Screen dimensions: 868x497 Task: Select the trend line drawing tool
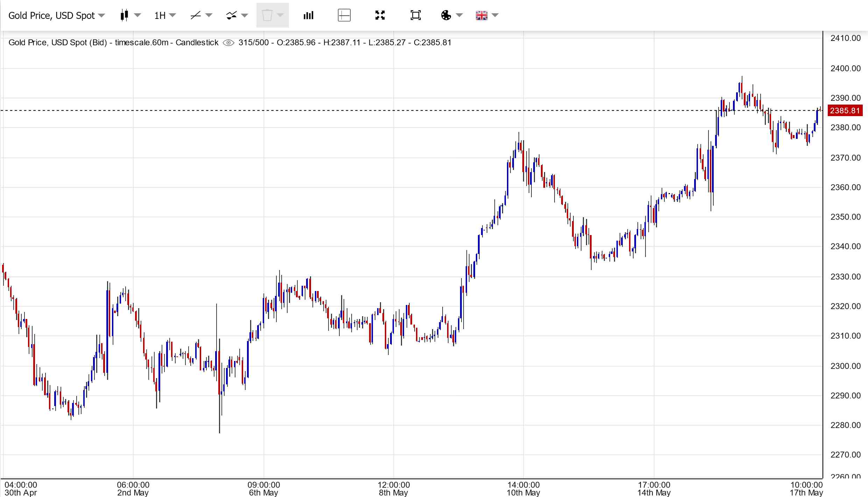[x=196, y=15]
